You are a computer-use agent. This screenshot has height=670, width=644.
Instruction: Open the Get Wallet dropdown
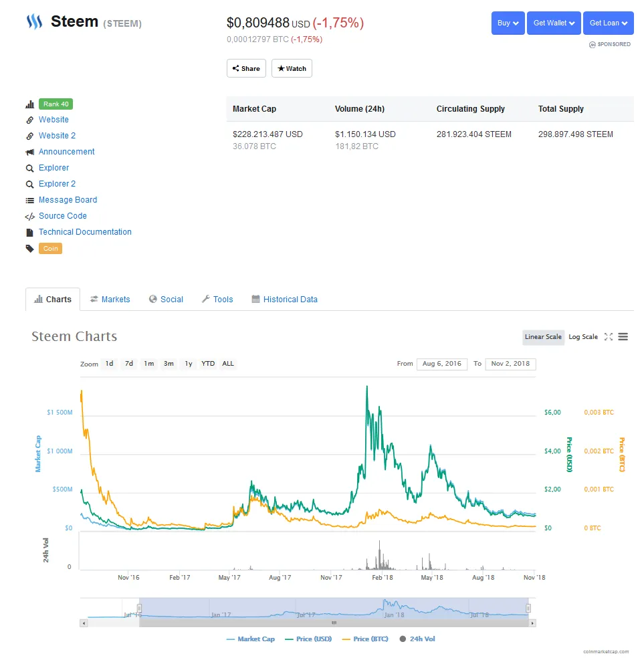pos(554,23)
